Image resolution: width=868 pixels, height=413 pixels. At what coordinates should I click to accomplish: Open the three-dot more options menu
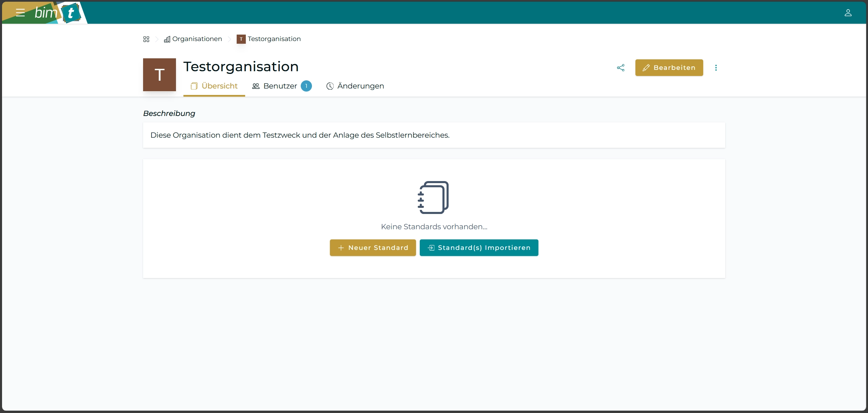pos(716,68)
